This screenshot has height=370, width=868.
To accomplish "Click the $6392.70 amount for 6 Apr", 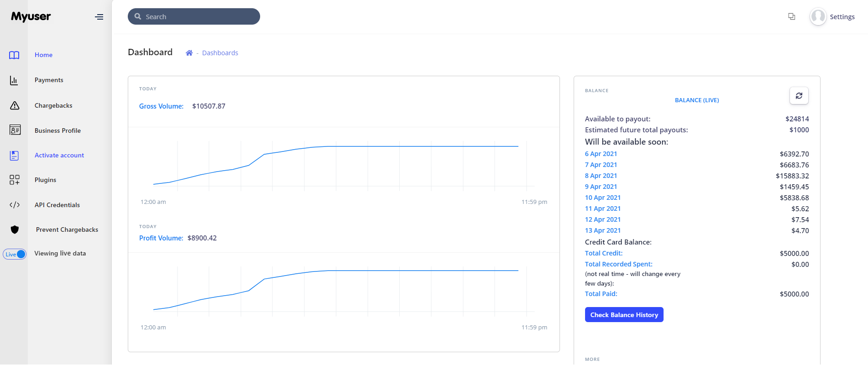I will tap(794, 154).
